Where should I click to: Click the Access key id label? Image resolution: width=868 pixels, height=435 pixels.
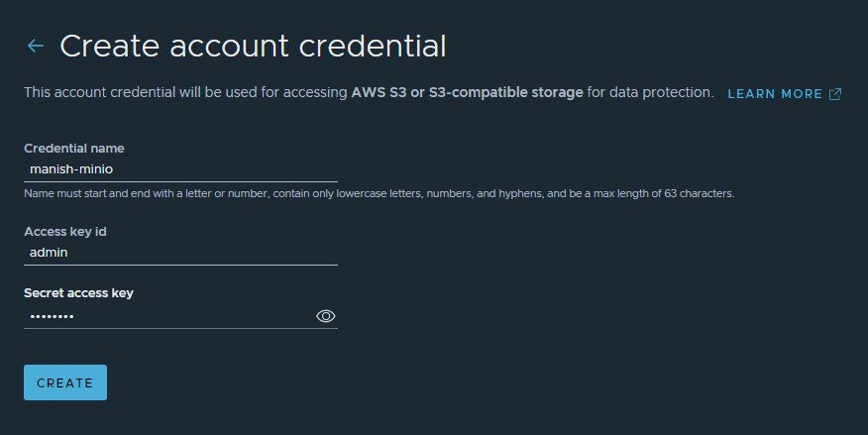coord(65,231)
